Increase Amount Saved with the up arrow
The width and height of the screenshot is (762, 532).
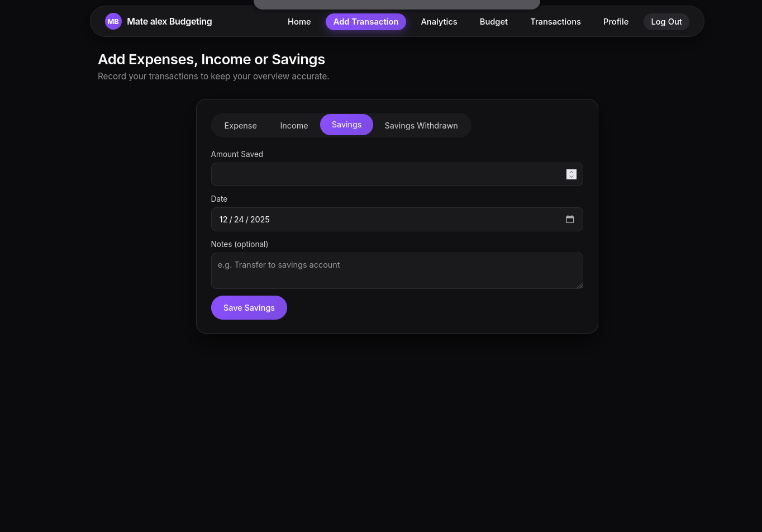coord(571,172)
